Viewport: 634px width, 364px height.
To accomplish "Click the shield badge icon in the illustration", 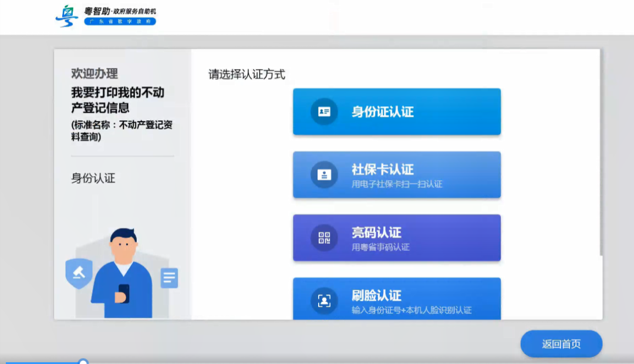I will point(79,274).
